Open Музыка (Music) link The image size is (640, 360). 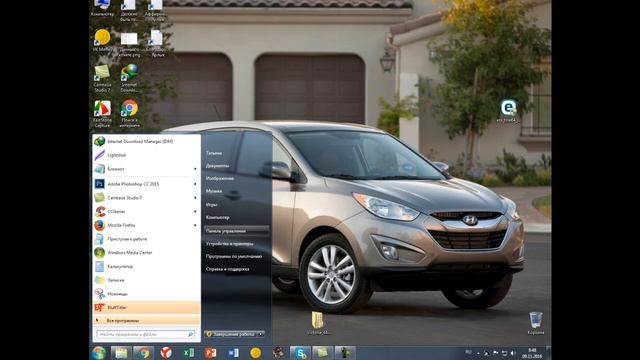(x=214, y=191)
